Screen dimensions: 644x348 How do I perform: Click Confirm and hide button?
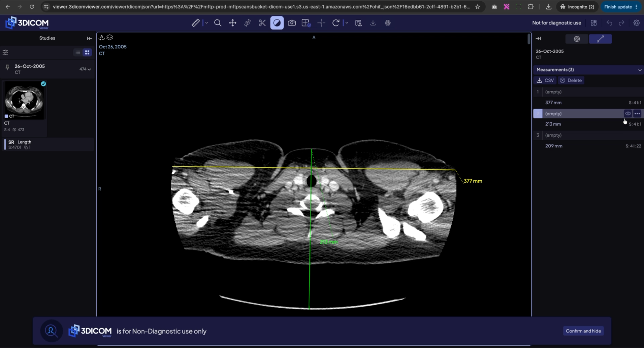583,331
